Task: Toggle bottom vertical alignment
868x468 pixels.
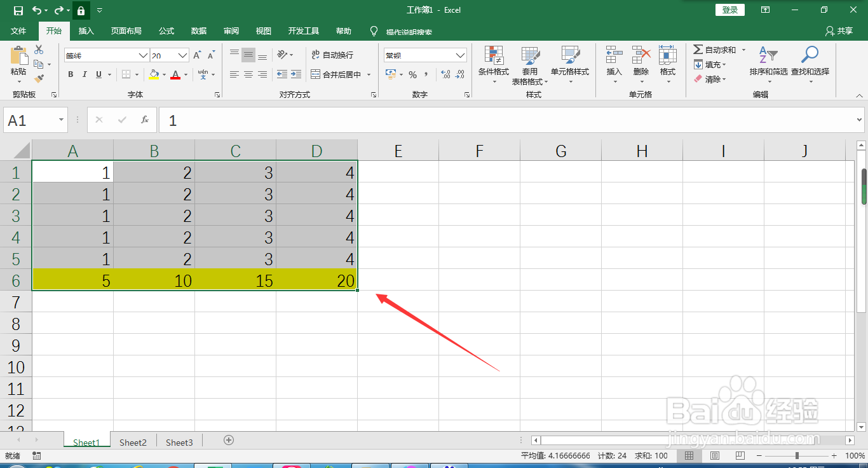Action: pyautogui.click(x=262, y=55)
